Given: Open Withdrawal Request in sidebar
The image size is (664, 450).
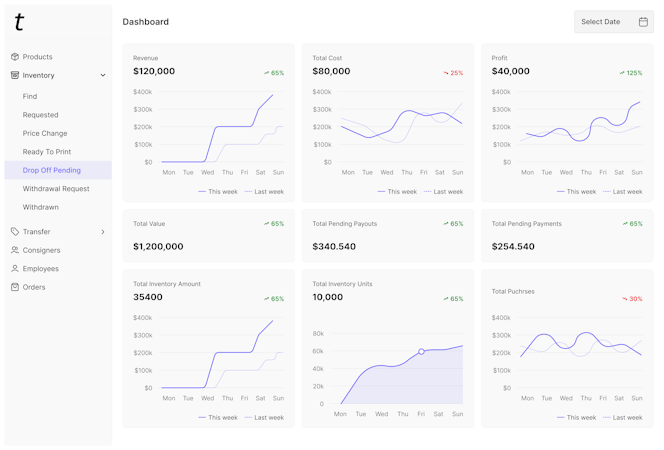Looking at the screenshot, I should pyautogui.click(x=56, y=189).
